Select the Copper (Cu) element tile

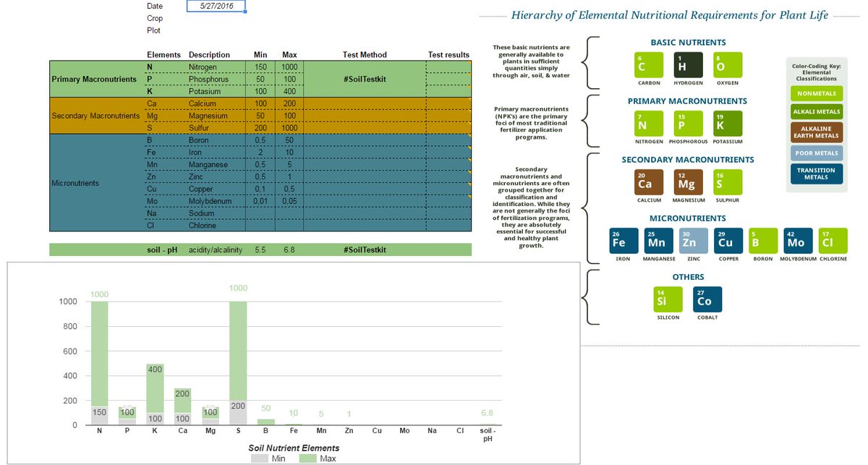(x=728, y=241)
